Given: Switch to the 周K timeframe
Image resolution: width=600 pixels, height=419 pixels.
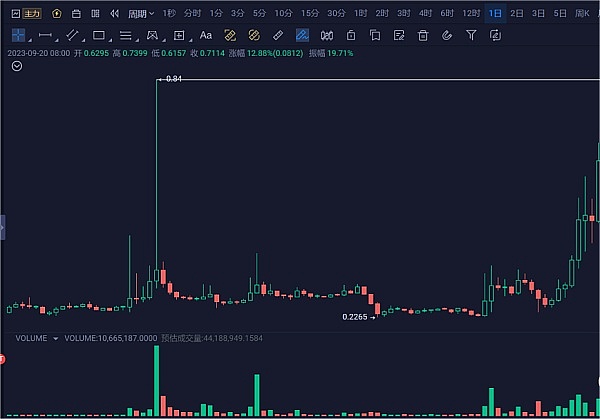Looking at the screenshot, I should [x=582, y=14].
